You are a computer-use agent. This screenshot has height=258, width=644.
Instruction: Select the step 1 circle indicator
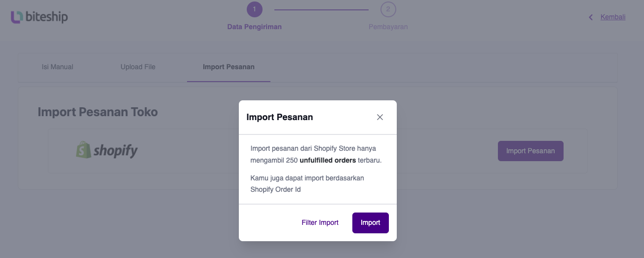coord(254,9)
